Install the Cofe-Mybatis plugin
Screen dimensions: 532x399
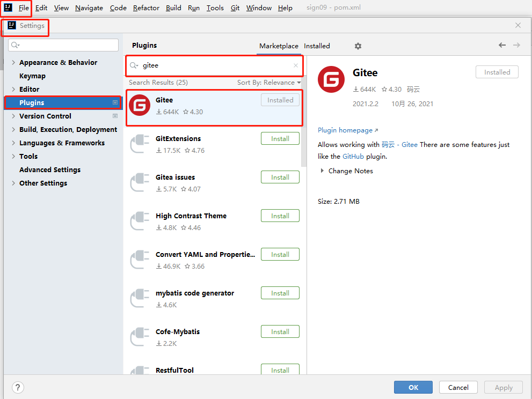coord(280,332)
